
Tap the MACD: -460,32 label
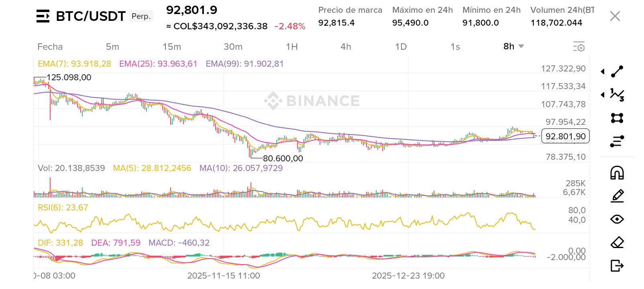(x=179, y=243)
